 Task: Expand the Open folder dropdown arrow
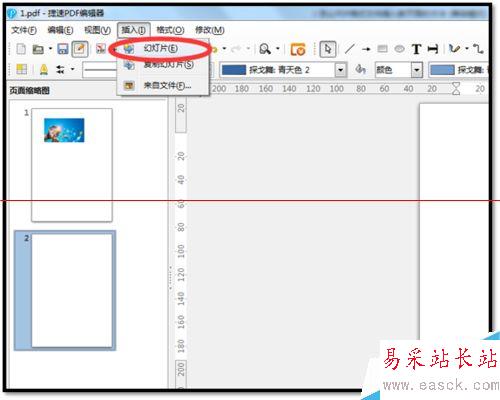50,49
